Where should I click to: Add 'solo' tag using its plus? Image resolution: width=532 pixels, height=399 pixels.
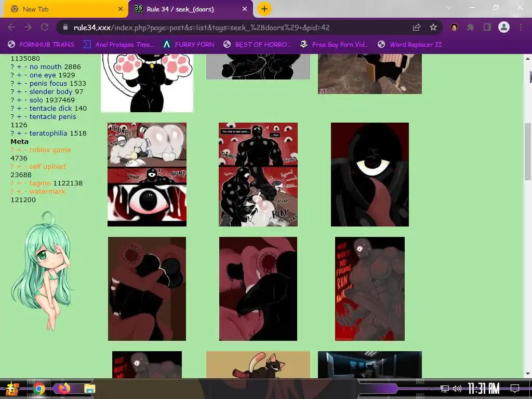[19, 100]
